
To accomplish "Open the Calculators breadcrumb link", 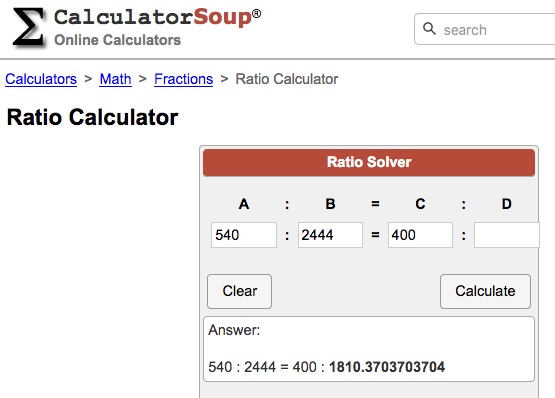I will coord(41,79).
